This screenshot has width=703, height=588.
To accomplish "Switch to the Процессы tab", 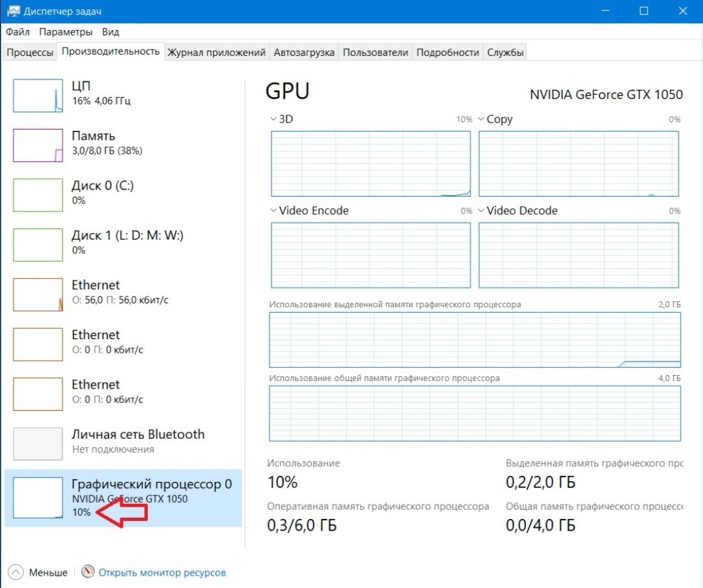I will pyautogui.click(x=30, y=53).
